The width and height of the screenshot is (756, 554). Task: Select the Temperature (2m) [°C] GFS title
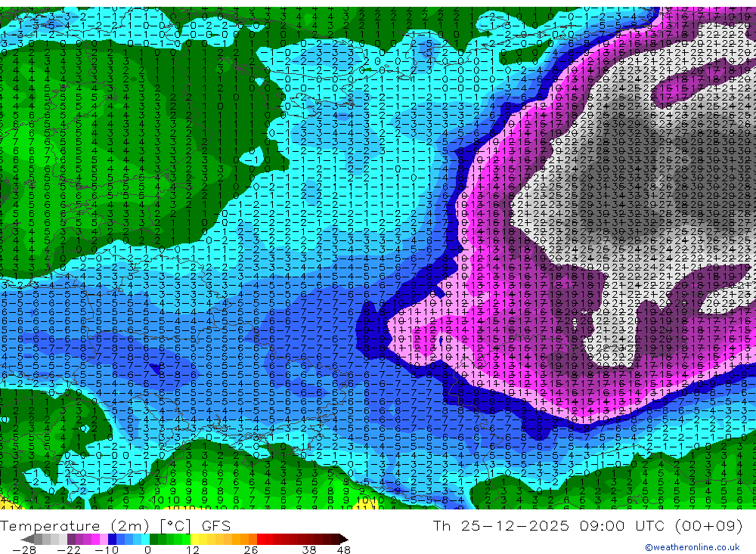(115, 525)
